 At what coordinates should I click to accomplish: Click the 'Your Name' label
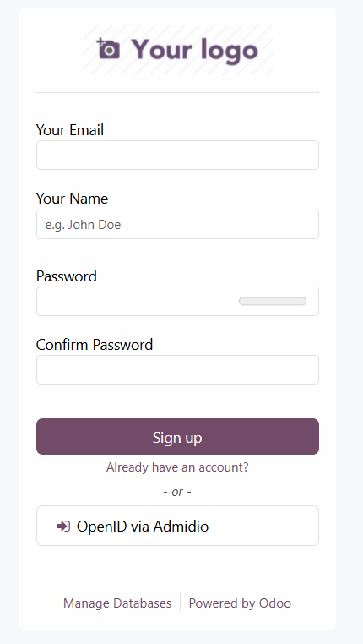(x=73, y=199)
